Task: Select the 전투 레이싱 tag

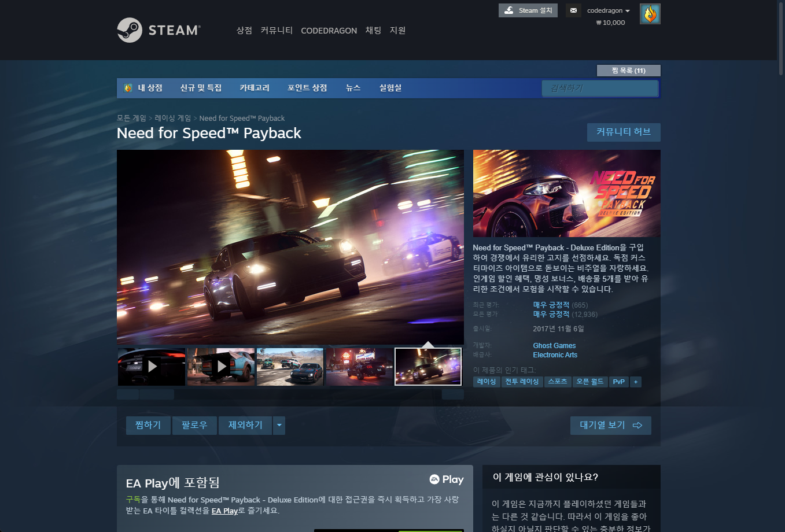Action: [x=522, y=382]
